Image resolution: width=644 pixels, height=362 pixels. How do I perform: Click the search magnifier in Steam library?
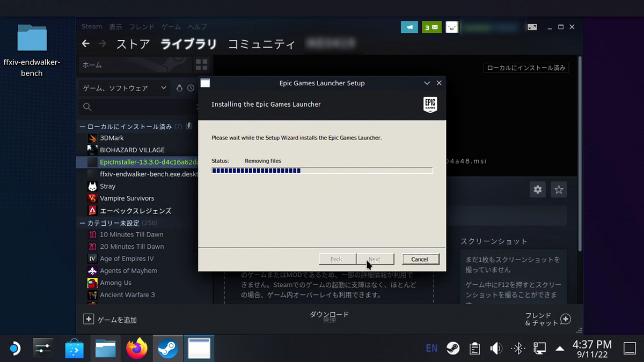pos(87,107)
